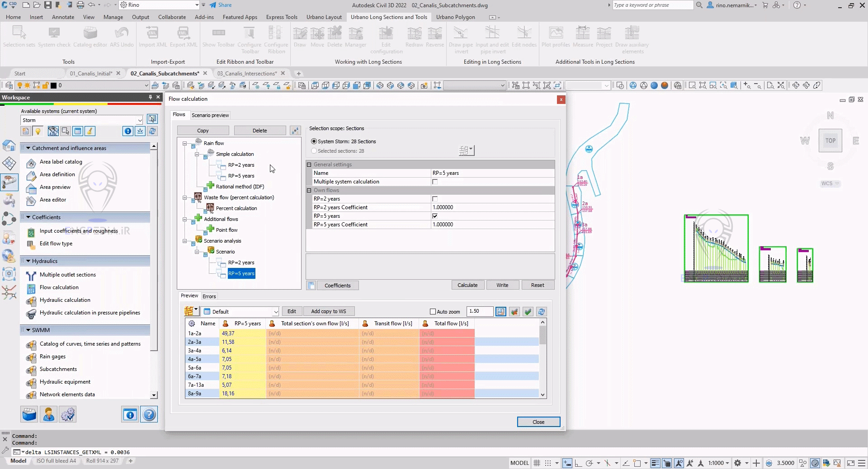Open the Storm system dropdown
Viewport: 868px width, 469px height.
[139, 120]
